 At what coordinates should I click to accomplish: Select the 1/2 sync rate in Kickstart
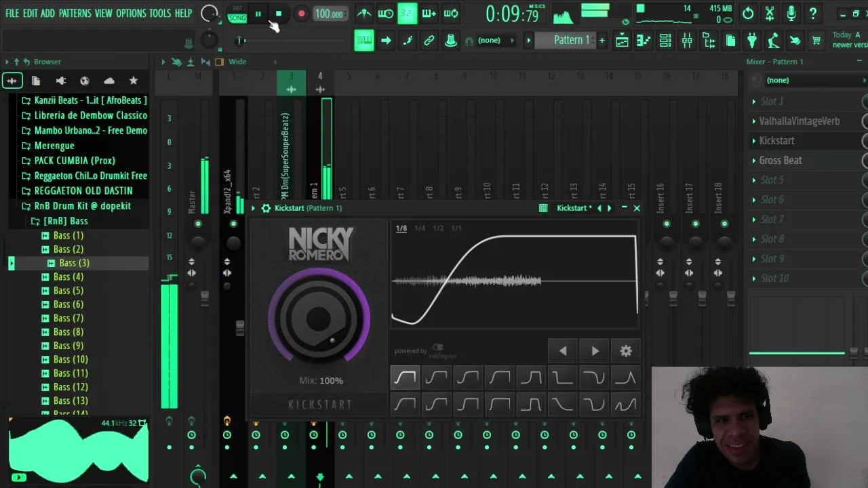pyautogui.click(x=438, y=228)
